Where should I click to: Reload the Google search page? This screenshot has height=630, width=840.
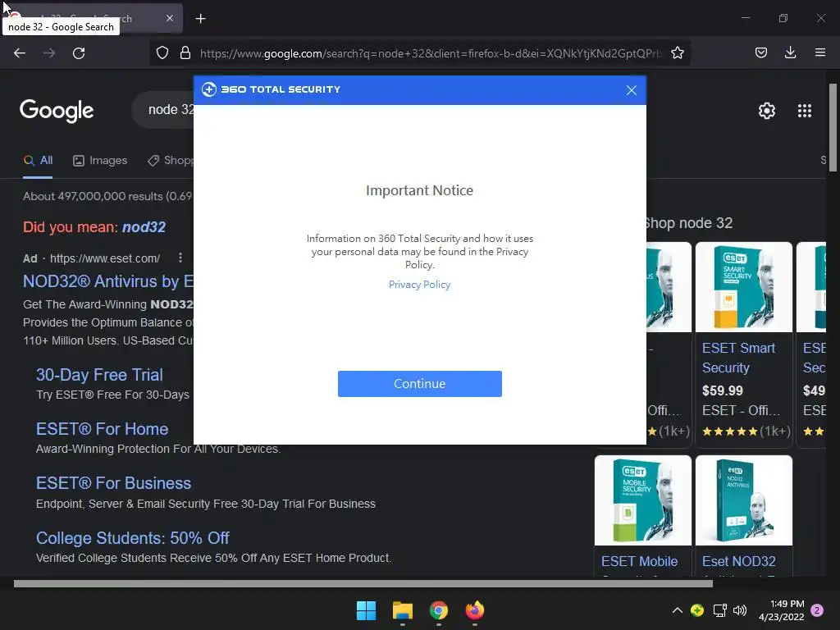pos(79,53)
